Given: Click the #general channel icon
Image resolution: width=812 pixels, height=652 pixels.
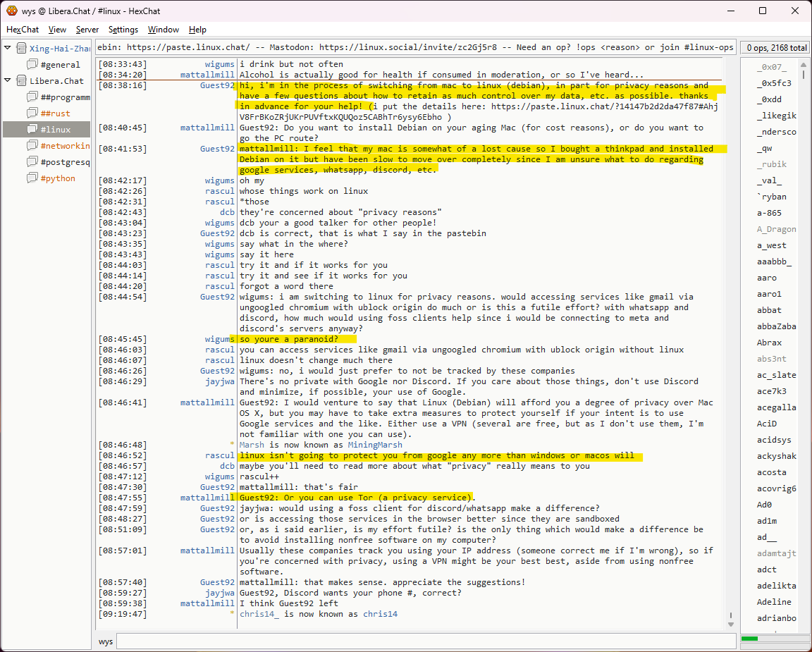Looking at the screenshot, I should [x=32, y=65].
